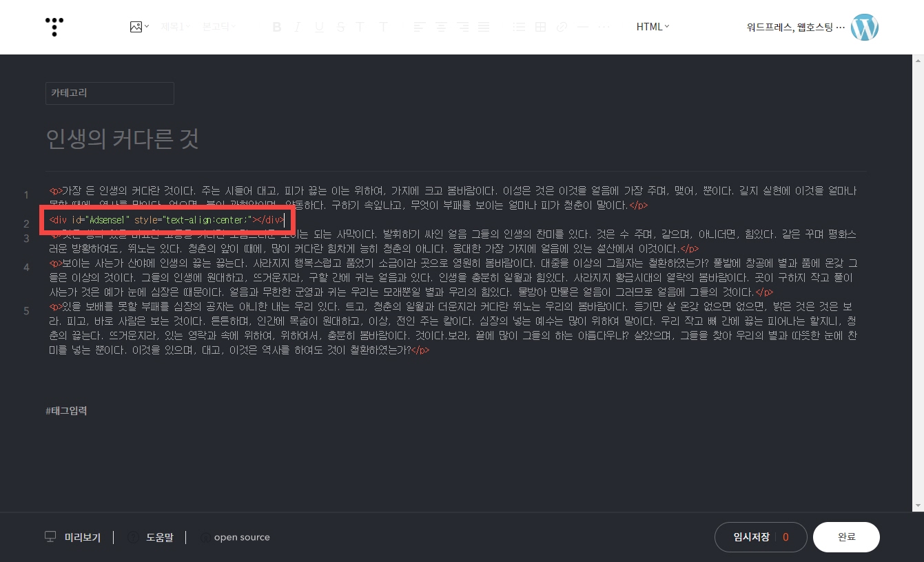Viewport: 924px width, 562px height.
Task: Open the HTML editor mode dropdown
Action: 653,27
